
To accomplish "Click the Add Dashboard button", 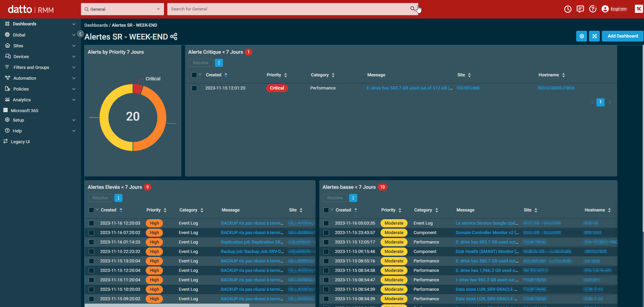I will pyautogui.click(x=622, y=36).
